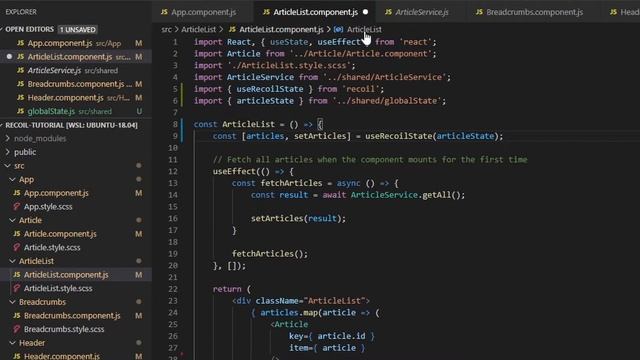Click ArticleService.getAll() call on line 14
The width and height of the screenshot is (640, 360).
point(407,195)
